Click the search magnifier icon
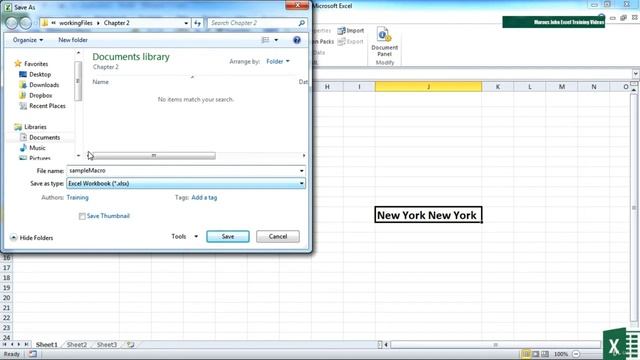 click(301, 23)
